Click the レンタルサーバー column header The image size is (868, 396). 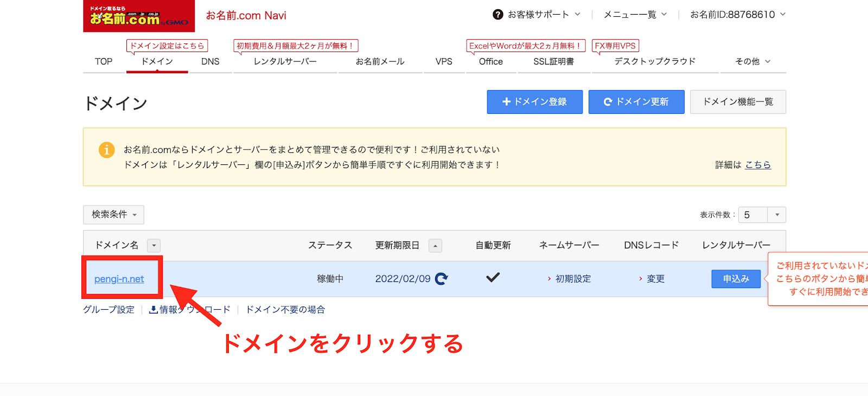tap(736, 245)
